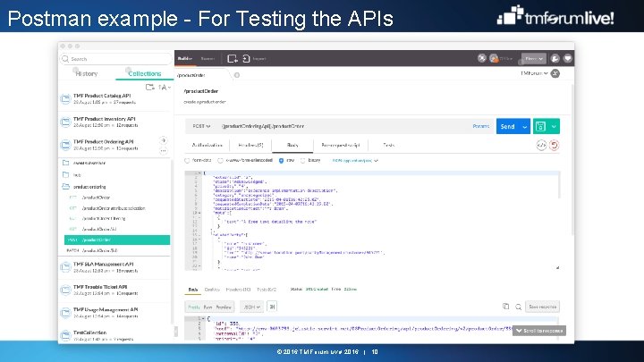Open the request Headers tab

click(x=250, y=146)
